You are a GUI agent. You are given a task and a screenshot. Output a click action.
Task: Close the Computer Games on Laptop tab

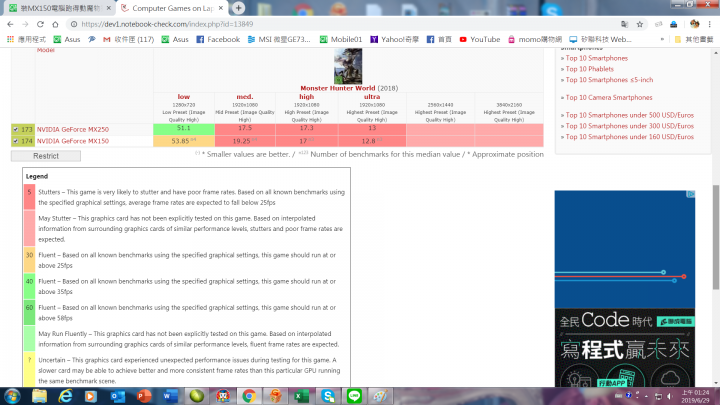point(221,8)
